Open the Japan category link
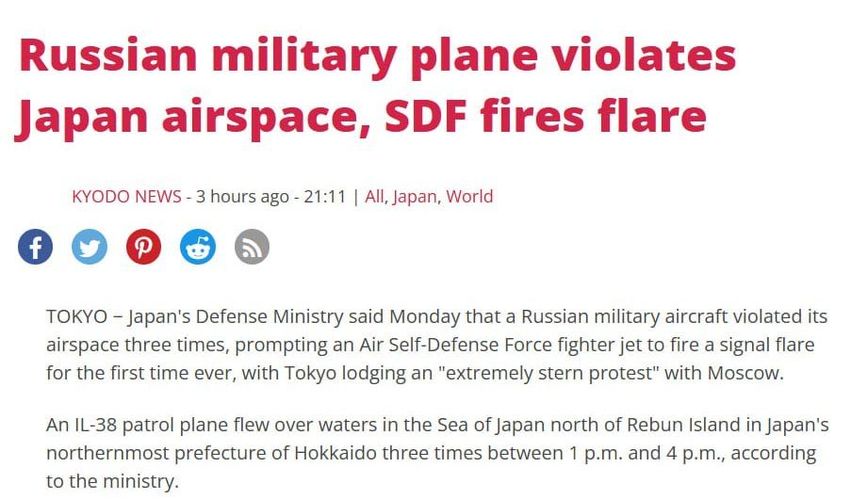The height and width of the screenshot is (500, 851). (x=414, y=196)
